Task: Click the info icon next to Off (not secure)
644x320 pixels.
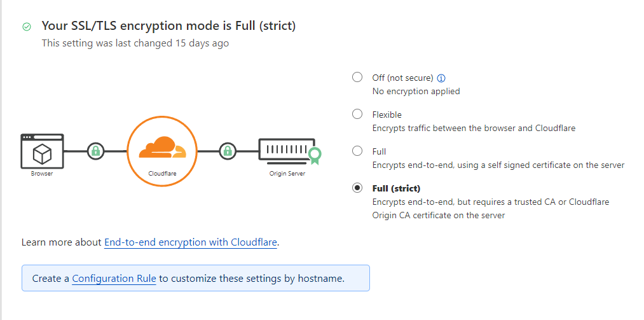Action: coord(442,78)
